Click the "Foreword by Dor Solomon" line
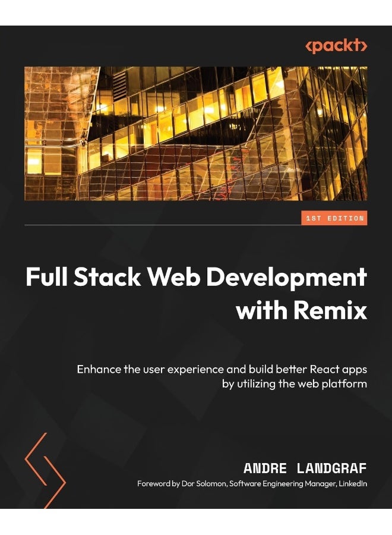 pos(252,483)
